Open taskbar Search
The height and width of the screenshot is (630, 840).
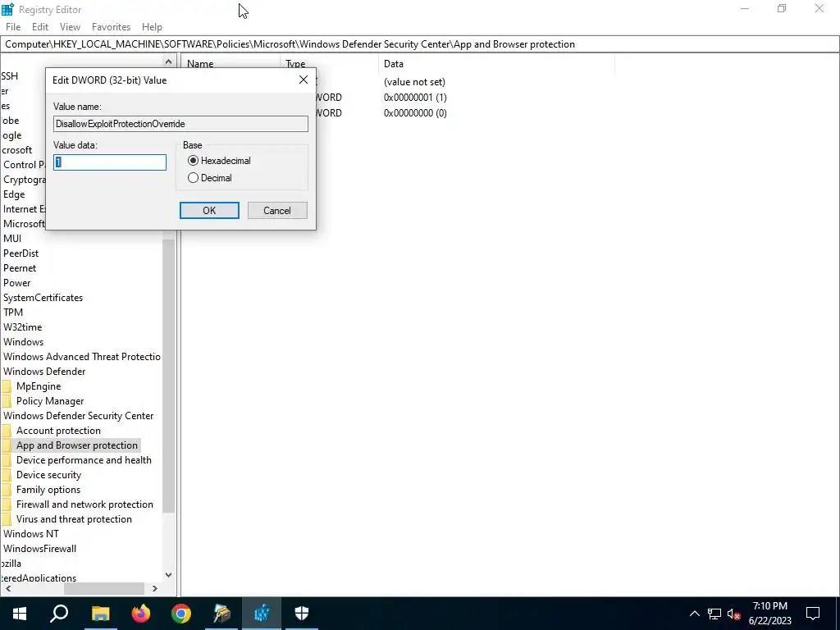point(59,614)
